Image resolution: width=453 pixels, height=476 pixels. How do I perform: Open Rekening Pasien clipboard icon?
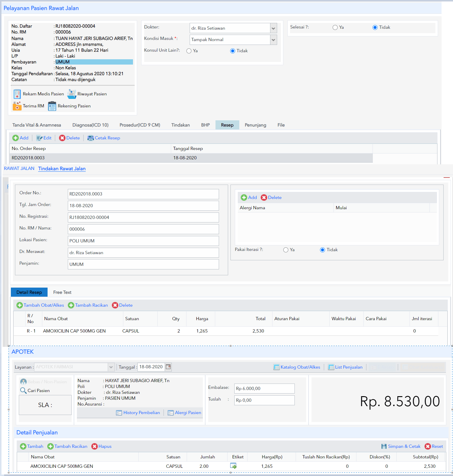pyautogui.click(x=52, y=106)
